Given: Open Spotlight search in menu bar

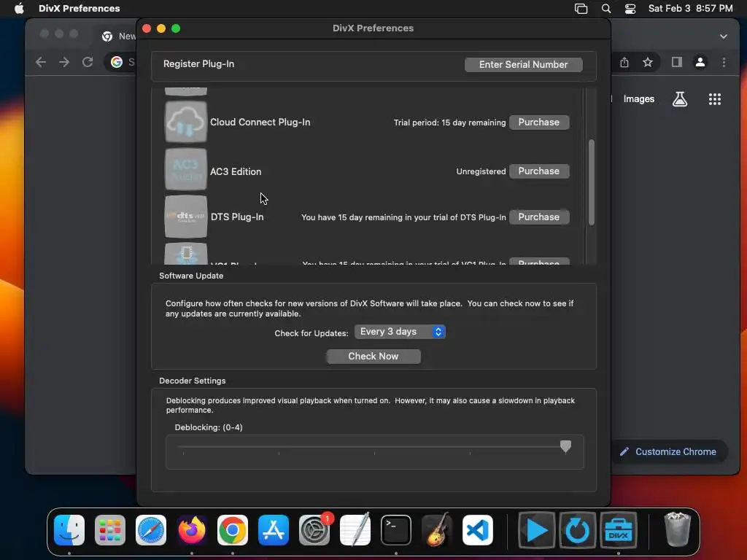Looking at the screenshot, I should 606,9.
